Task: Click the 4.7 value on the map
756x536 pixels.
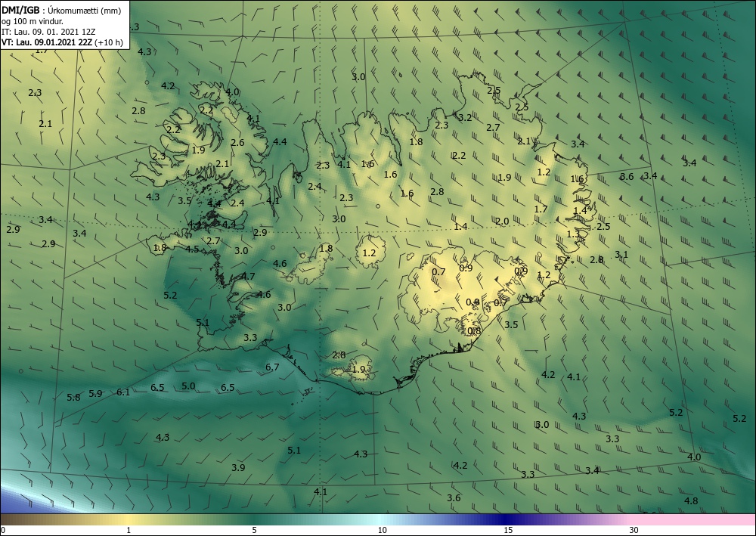Action: coord(248,276)
